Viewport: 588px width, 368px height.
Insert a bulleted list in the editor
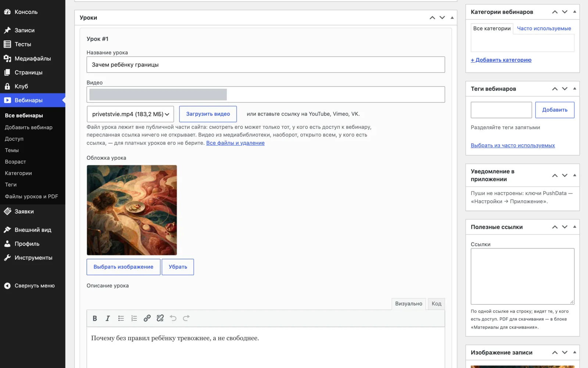[121, 318]
